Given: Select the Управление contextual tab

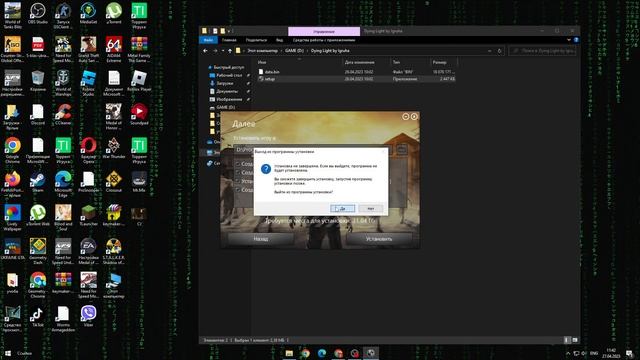Looking at the screenshot, I should (324, 31).
